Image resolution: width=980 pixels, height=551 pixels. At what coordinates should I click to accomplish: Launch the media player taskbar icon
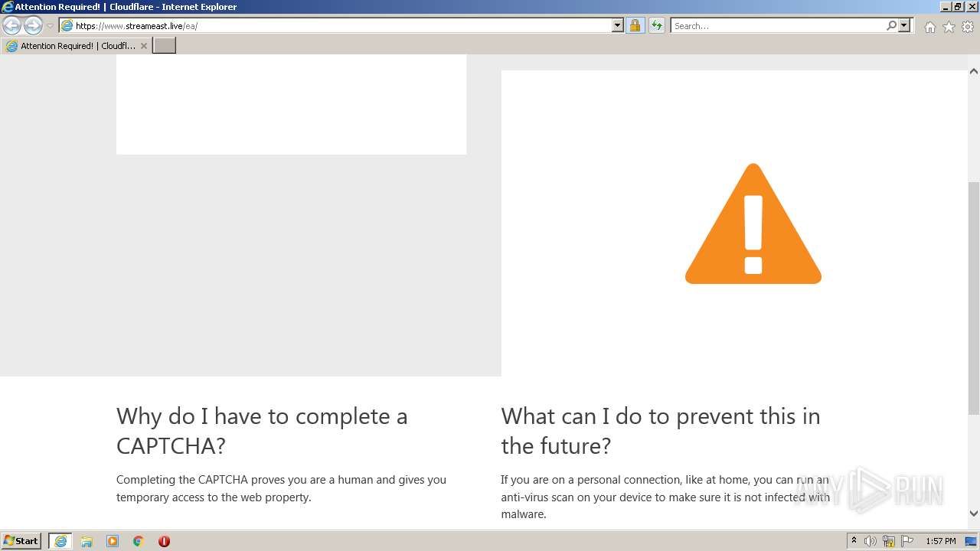pyautogui.click(x=113, y=541)
